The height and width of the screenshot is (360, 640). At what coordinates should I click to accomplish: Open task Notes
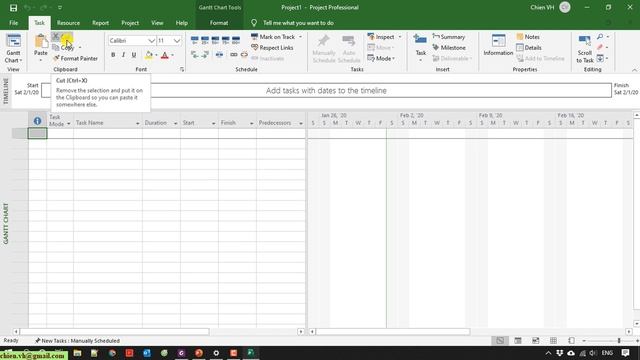528,37
